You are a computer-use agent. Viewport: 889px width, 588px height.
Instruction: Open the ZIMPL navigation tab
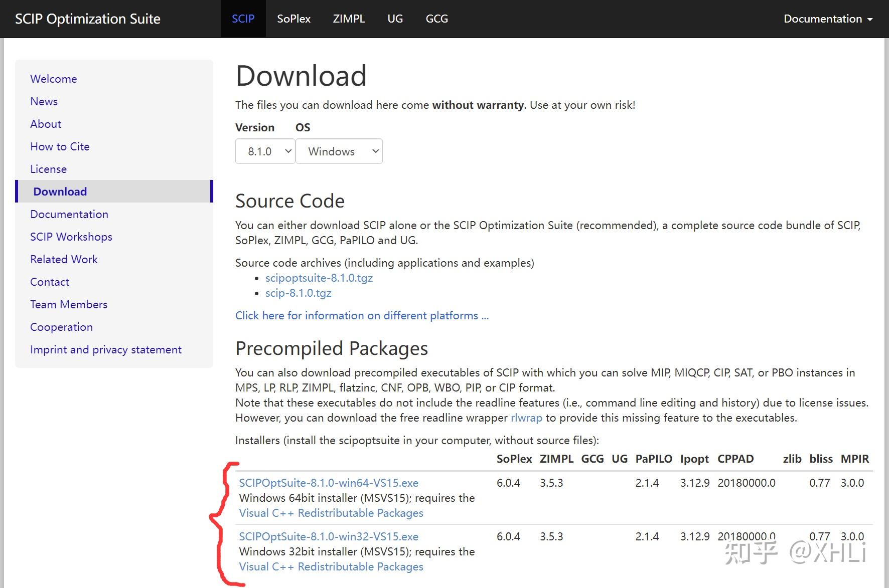[349, 19]
